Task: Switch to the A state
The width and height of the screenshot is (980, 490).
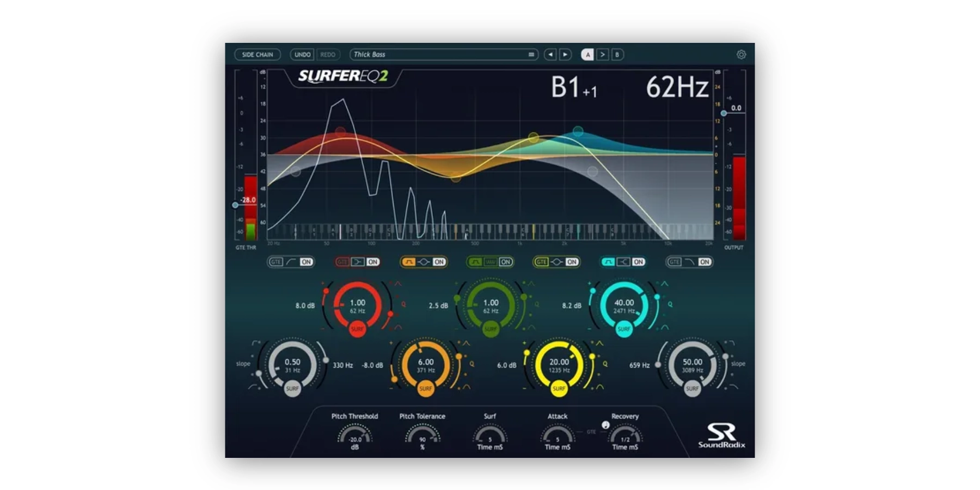Action: click(587, 54)
